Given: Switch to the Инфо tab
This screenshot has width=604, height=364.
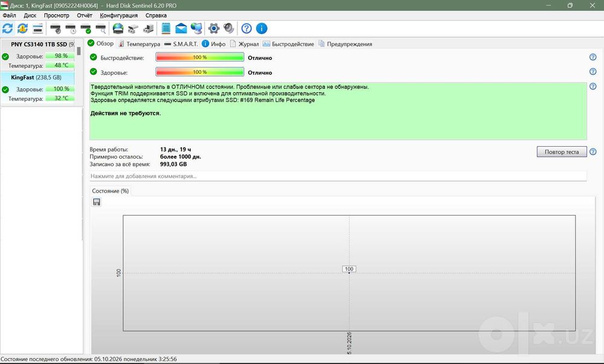Looking at the screenshot, I should 214,44.
